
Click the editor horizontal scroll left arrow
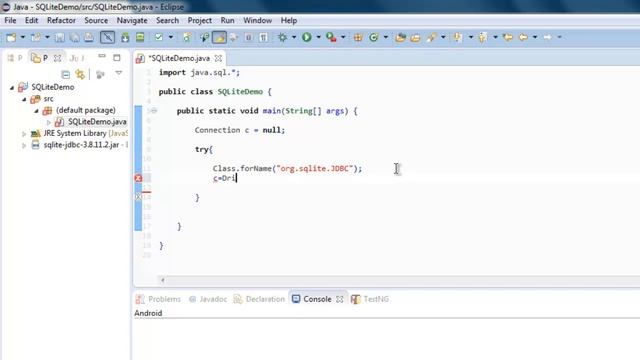[162, 280]
